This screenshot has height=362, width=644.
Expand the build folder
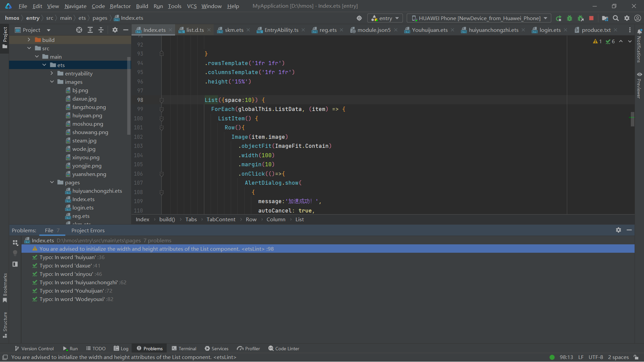coord(29,40)
